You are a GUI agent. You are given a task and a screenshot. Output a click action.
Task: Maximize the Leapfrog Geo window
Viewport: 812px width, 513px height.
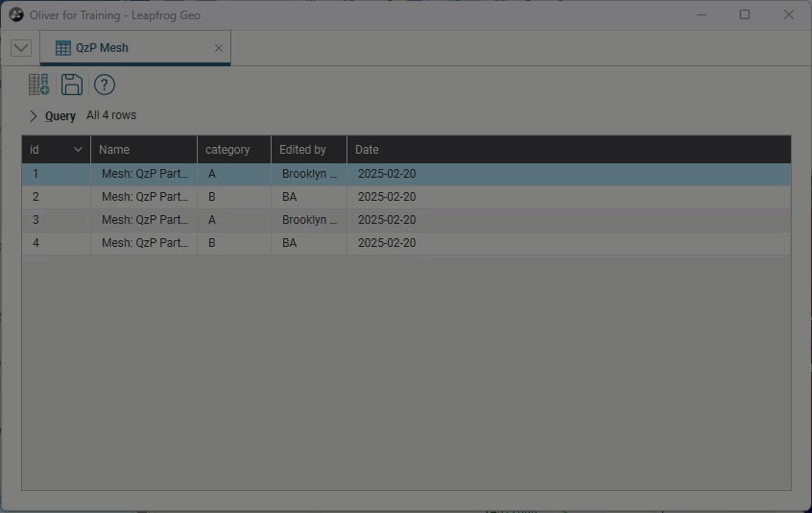745,14
